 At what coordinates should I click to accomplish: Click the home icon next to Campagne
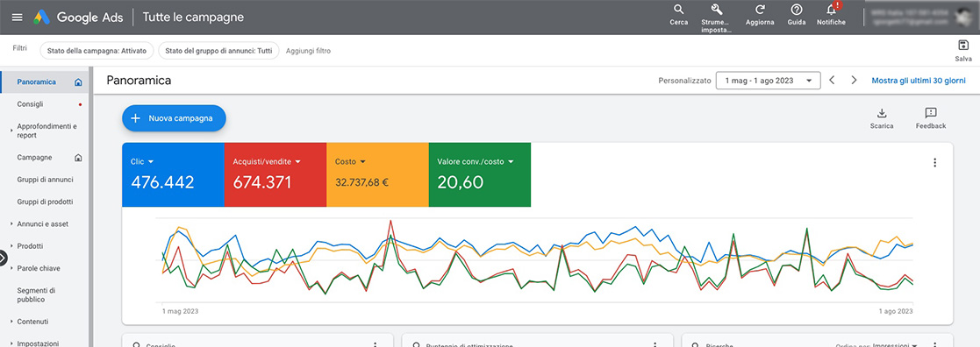coord(78,158)
